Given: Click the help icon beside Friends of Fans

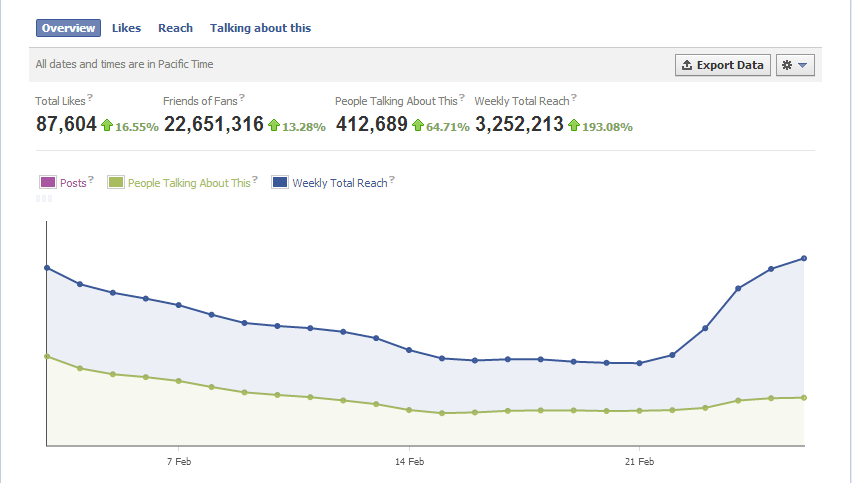Looking at the screenshot, I should coord(242,97).
